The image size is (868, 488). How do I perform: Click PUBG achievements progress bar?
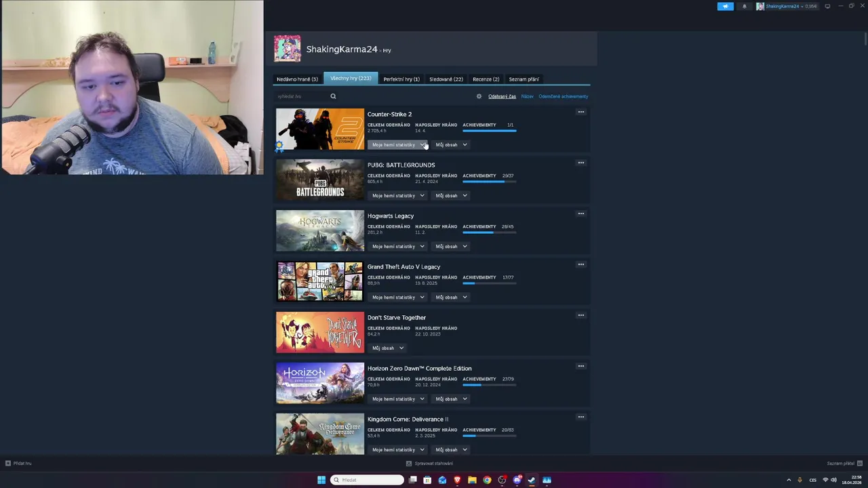[490, 182]
